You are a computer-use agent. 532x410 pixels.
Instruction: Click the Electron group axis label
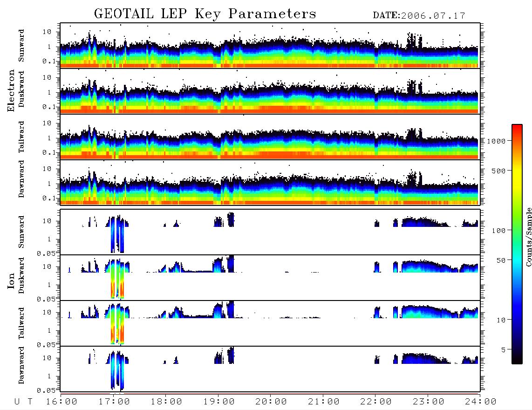coord(11,91)
